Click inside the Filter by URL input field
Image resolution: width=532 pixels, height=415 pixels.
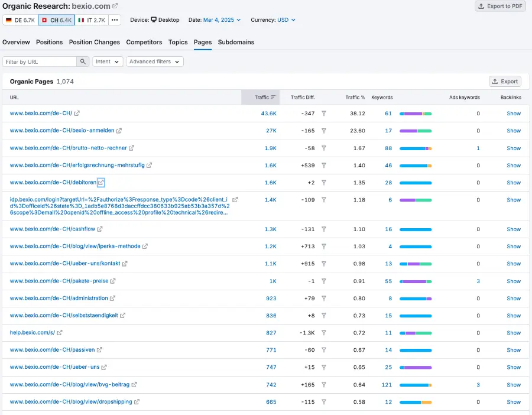[38, 61]
